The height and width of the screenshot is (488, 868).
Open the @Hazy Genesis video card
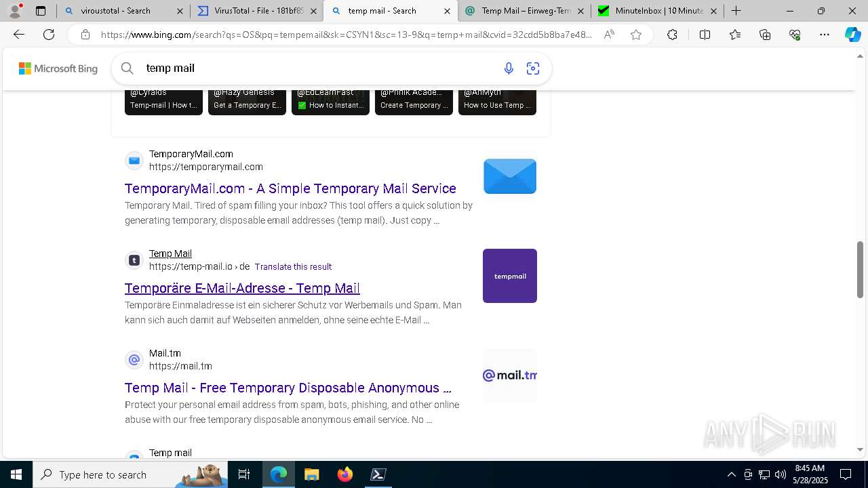click(247, 102)
